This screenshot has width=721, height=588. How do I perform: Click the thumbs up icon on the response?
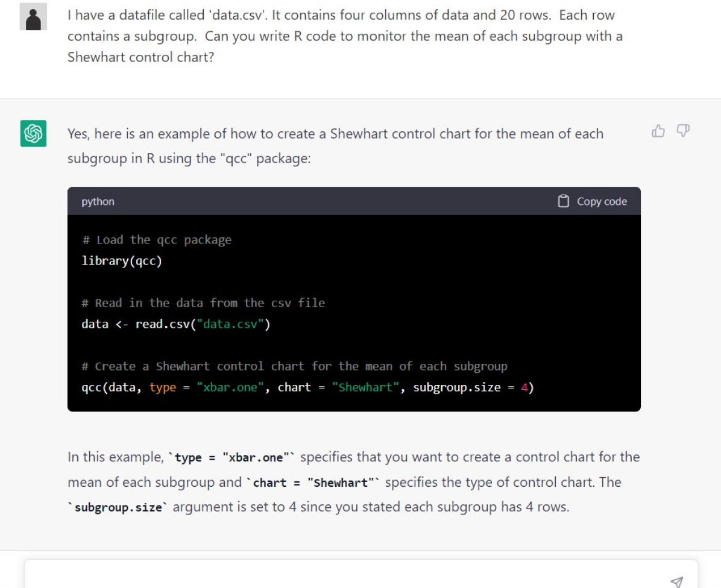click(x=658, y=131)
